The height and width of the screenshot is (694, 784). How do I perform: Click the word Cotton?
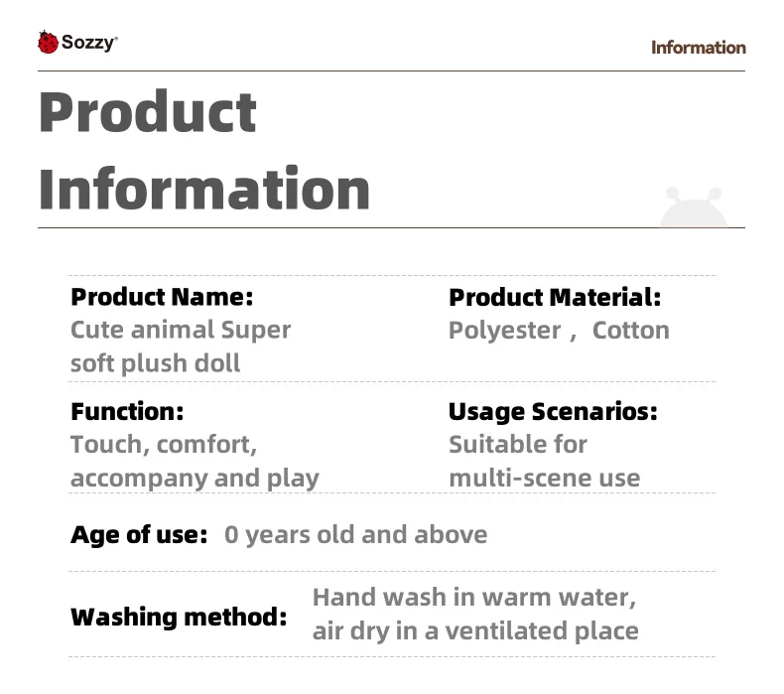point(630,331)
